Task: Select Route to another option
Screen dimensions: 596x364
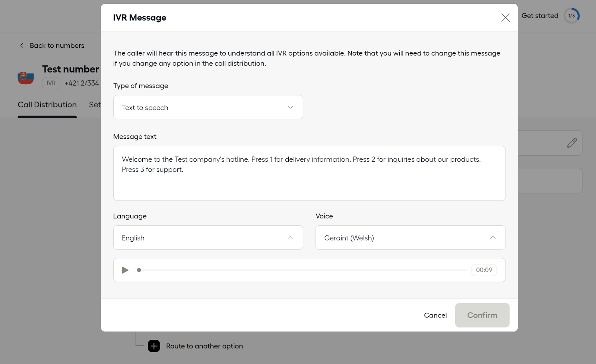Action: 204,346
